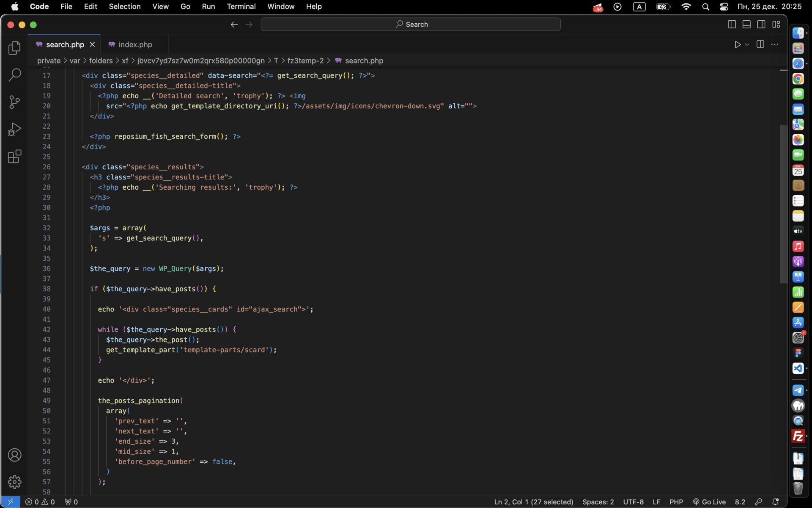Toggle the secondary side bar

(x=761, y=25)
